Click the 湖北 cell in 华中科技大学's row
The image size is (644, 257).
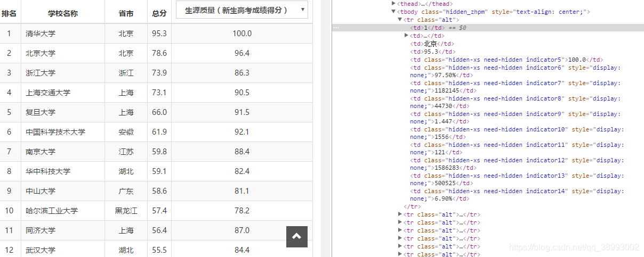126,171
